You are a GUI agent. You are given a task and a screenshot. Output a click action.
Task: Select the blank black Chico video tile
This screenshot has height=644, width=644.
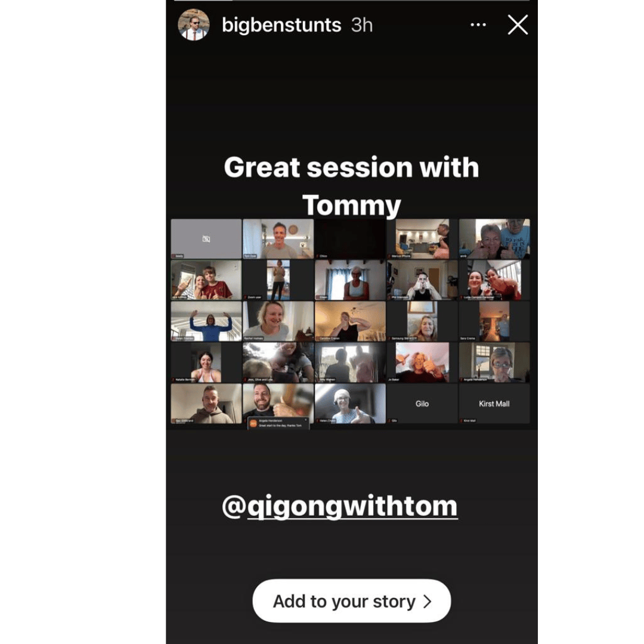pos(351,239)
